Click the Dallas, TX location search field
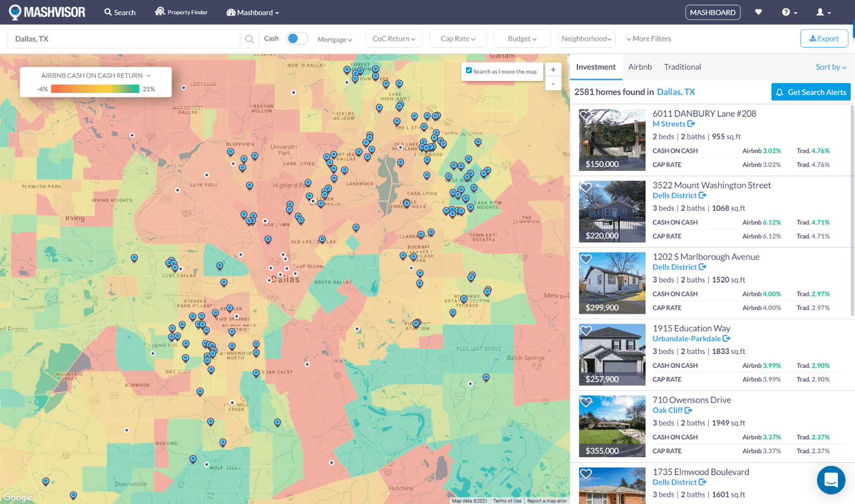This screenshot has width=855, height=504. [x=123, y=39]
